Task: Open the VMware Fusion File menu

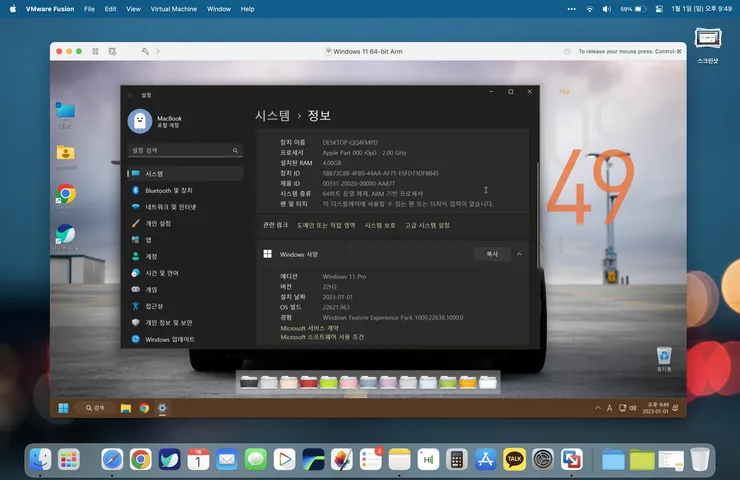Action: (x=89, y=9)
